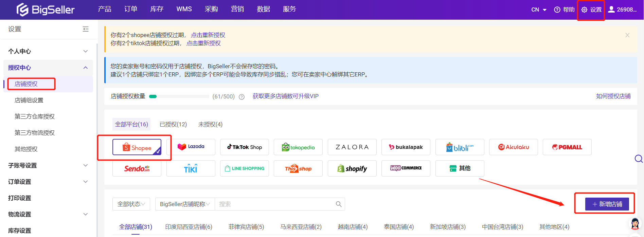Open the 全部状态 status dropdown
Image resolution: width=644 pixels, height=237 pixels.
tap(131, 204)
